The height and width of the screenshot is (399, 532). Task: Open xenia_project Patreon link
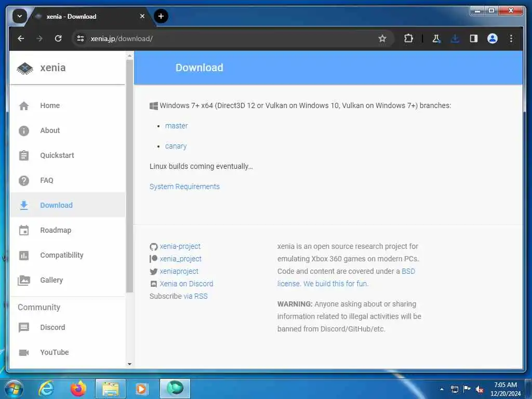click(180, 259)
